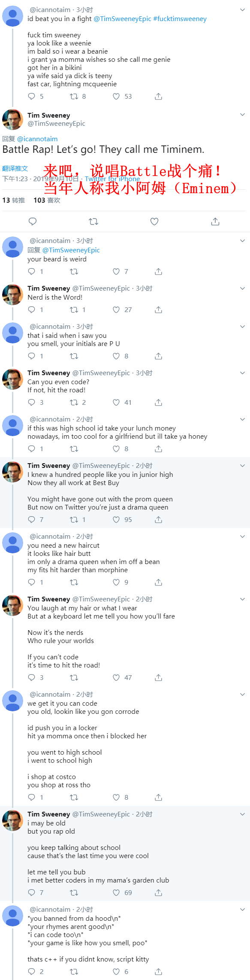Image resolution: width=250 pixels, height=980 pixels.
Task: Like the "Now it's the nerds" tweet
Action: tap(116, 678)
